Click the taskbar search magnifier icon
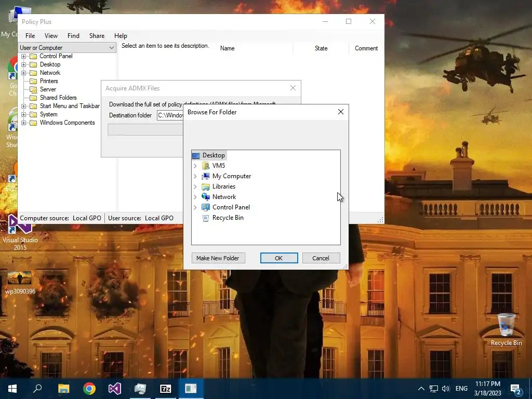Screen dimensions: 532x399 pos(37,389)
